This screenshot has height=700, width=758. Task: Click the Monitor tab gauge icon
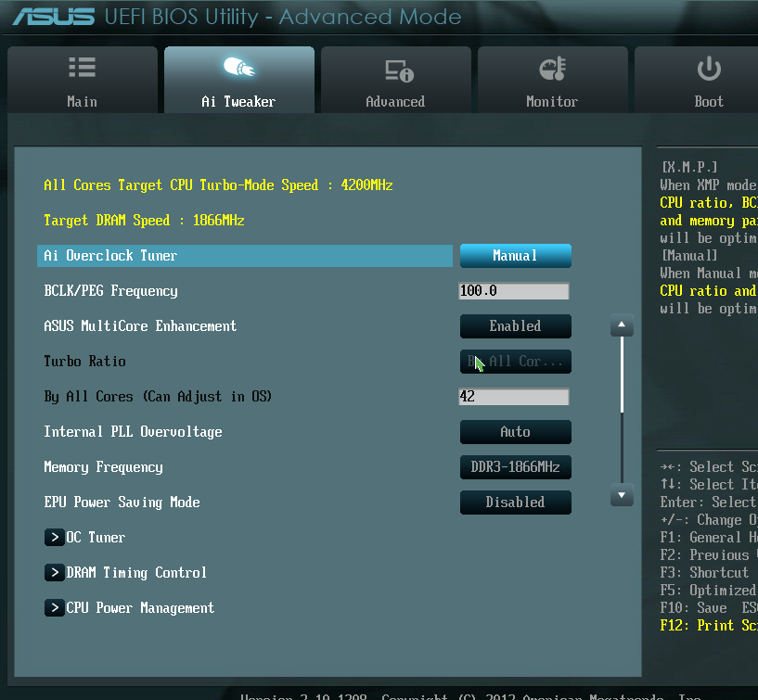coord(553,69)
